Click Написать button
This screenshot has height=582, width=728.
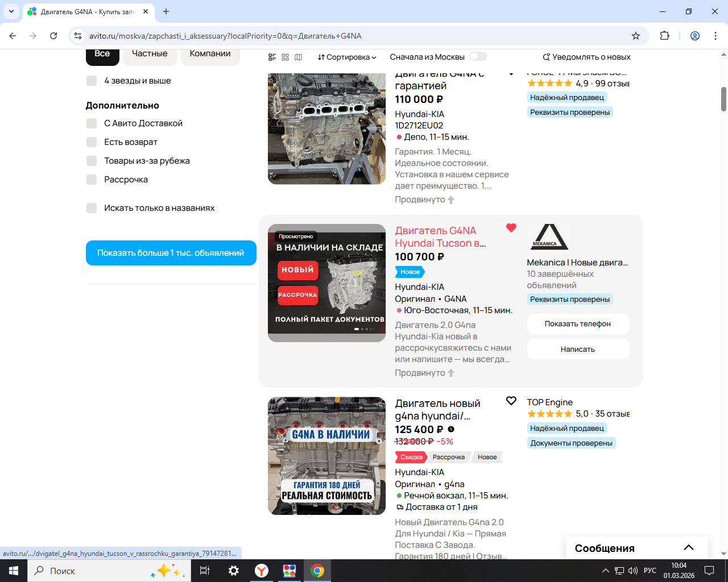click(578, 349)
